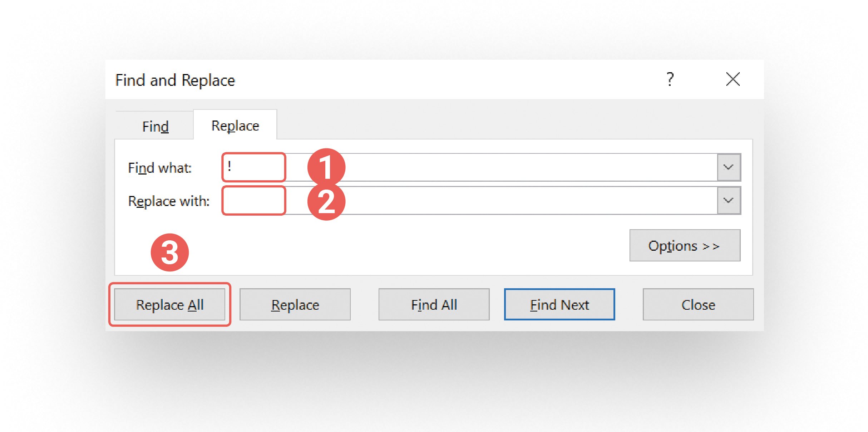Click the Find and Replace title bar text
Viewport: 868px width, 432px height.
tap(175, 80)
